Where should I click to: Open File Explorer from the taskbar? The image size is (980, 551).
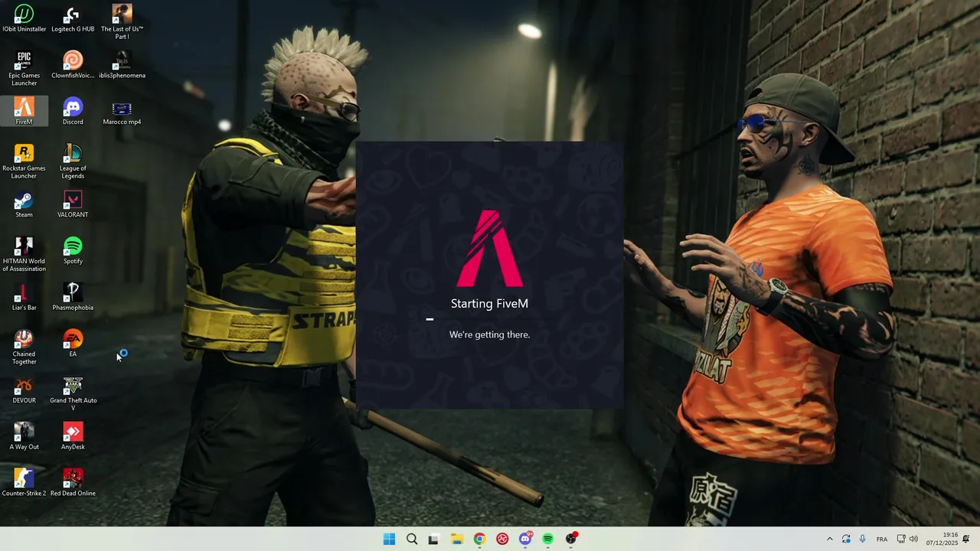pyautogui.click(x=457, y=539)
